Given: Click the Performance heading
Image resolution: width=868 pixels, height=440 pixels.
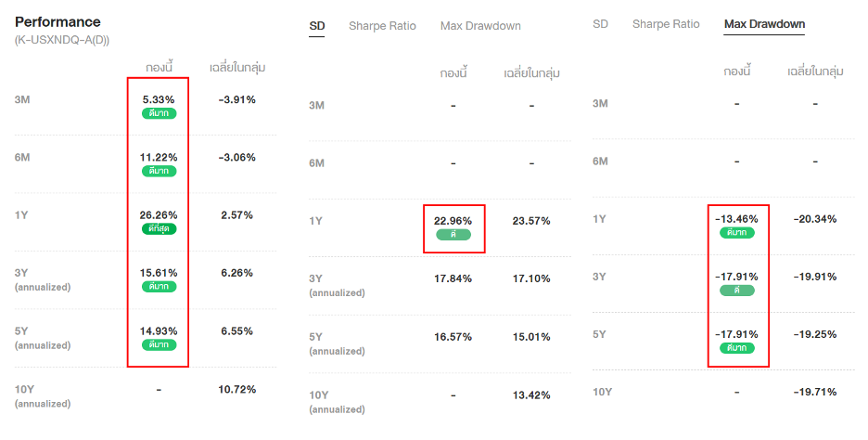Looking at the screenshot, I should (57, 21).
